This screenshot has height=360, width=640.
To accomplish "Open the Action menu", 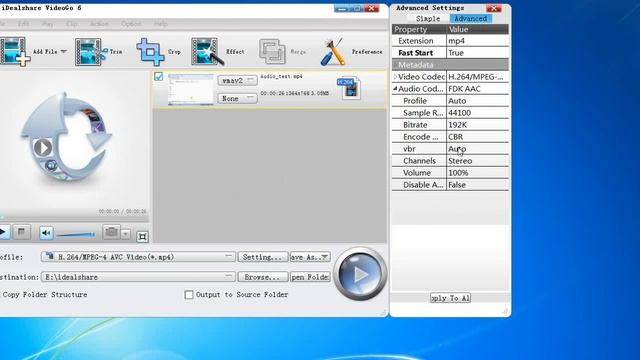I will [99, 24].
